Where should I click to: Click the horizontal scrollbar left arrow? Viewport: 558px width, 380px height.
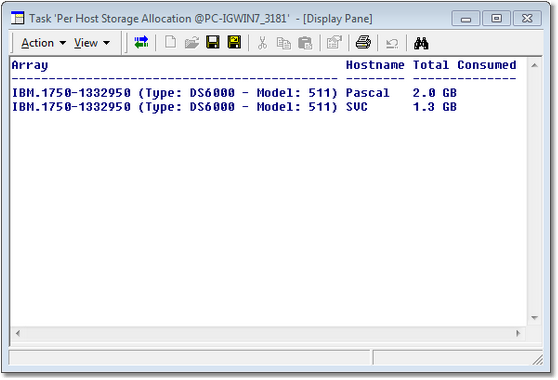[x=18, y=333]
